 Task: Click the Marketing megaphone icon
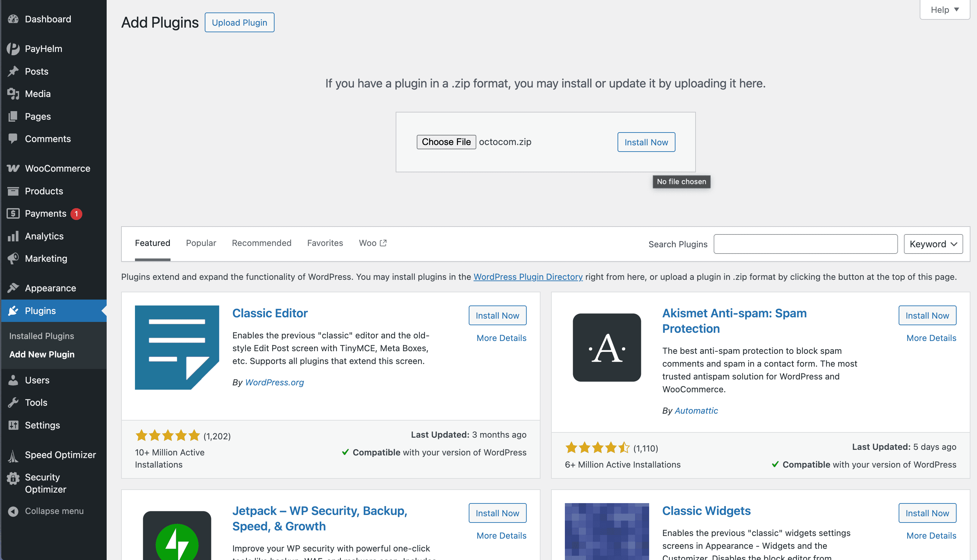point(13,258)
